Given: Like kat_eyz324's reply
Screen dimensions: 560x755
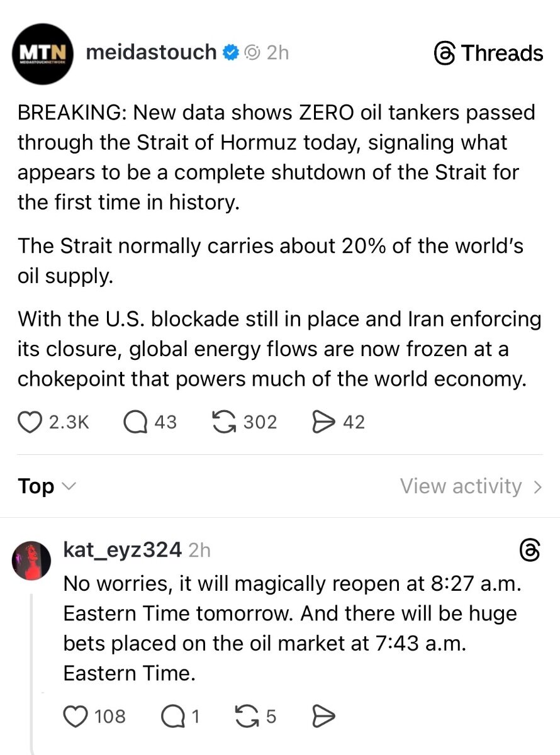Looking at the screenshot, I should click(76, 716).
